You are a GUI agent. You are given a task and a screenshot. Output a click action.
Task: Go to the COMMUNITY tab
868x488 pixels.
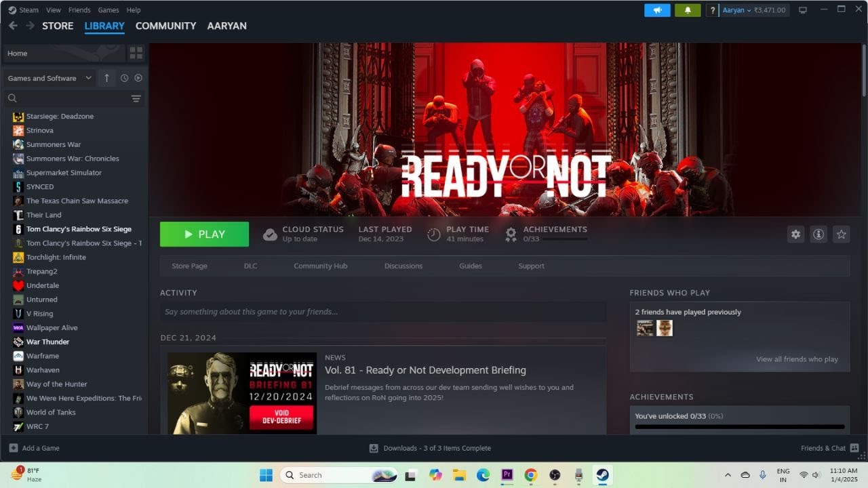pyautogui.click(x=165, y=26)
